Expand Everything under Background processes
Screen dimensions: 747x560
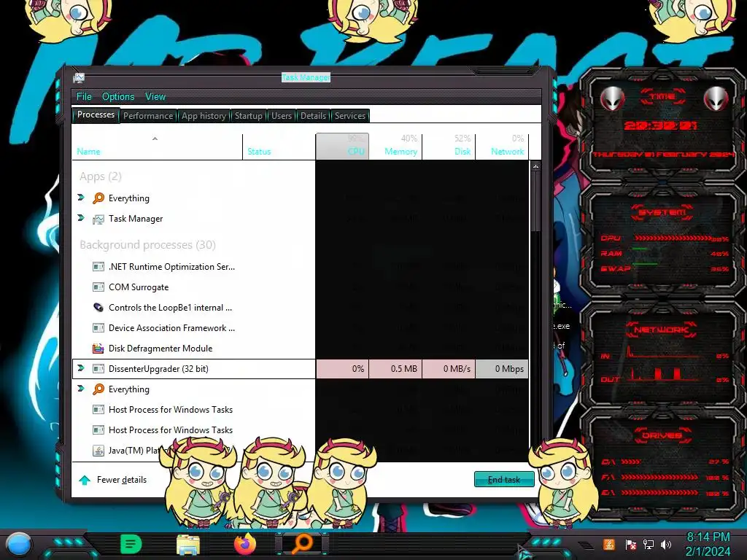point(81,389)
